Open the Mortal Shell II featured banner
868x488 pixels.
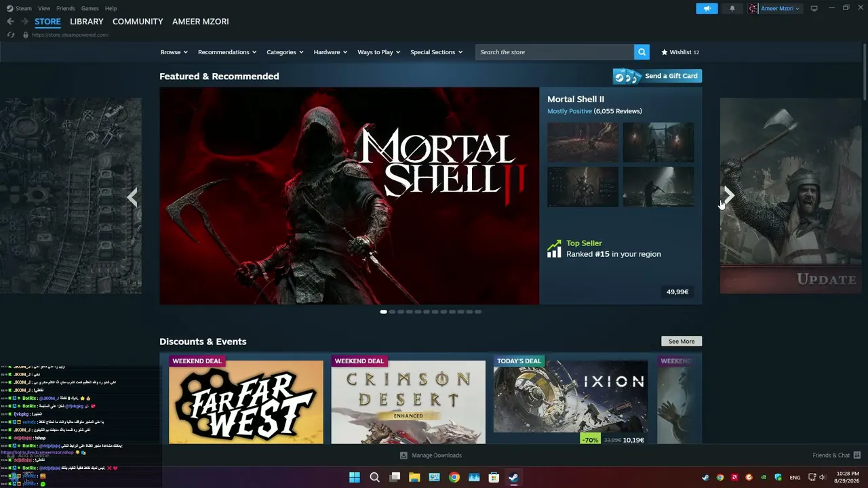point(349,196)
